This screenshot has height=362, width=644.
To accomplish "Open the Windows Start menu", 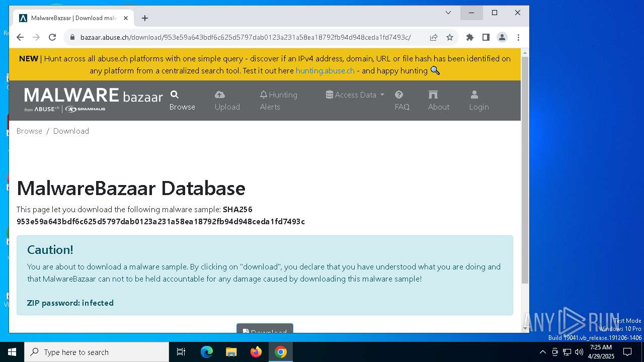I will 12,352.
